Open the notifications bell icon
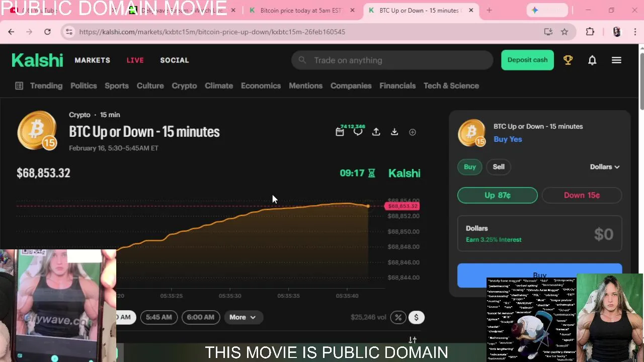This screenshot has height=362, width=644. tap(592, 60)
